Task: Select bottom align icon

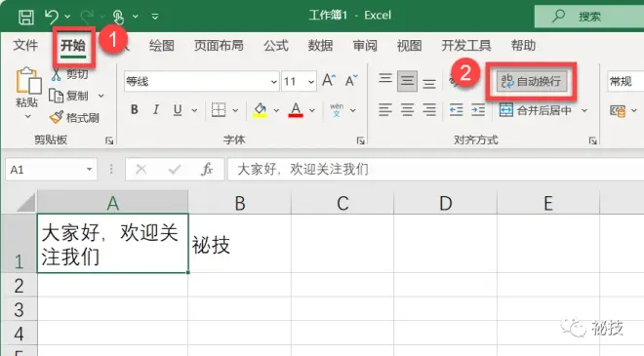Action: click(x=429, y=84)
